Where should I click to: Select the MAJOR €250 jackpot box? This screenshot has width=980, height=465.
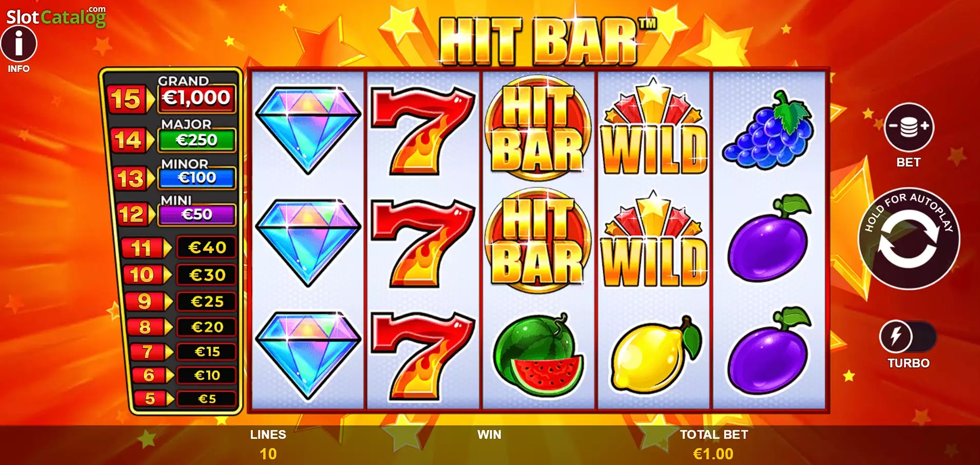[x=197, y=140]
